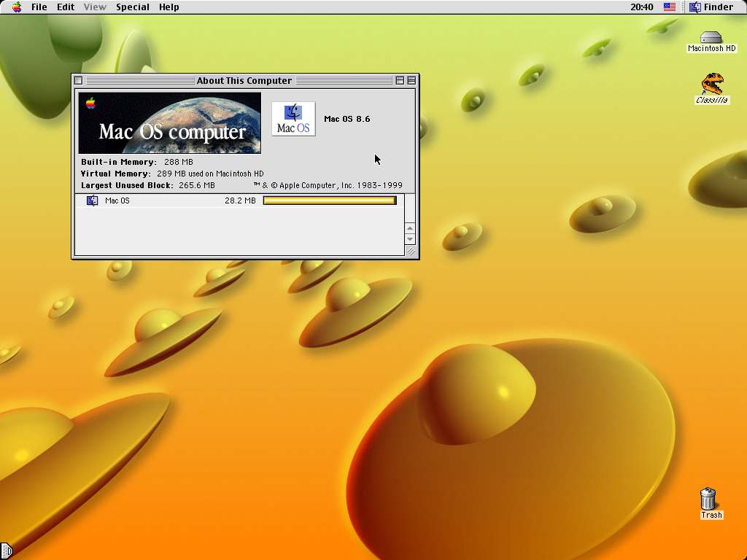Open the Help menu
Screen dimensions: 747x560
pyautogui.click(x=169, y=7)
